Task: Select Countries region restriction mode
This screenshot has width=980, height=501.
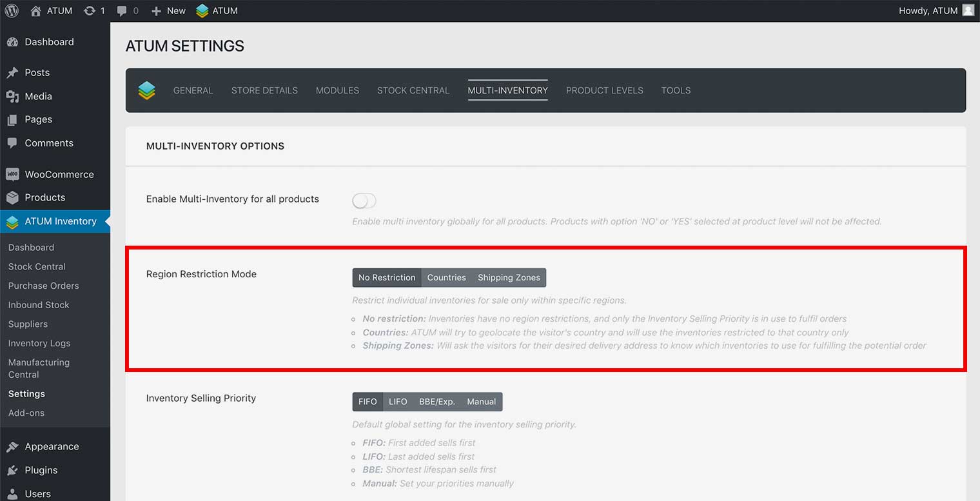Action: coord(446,278)
